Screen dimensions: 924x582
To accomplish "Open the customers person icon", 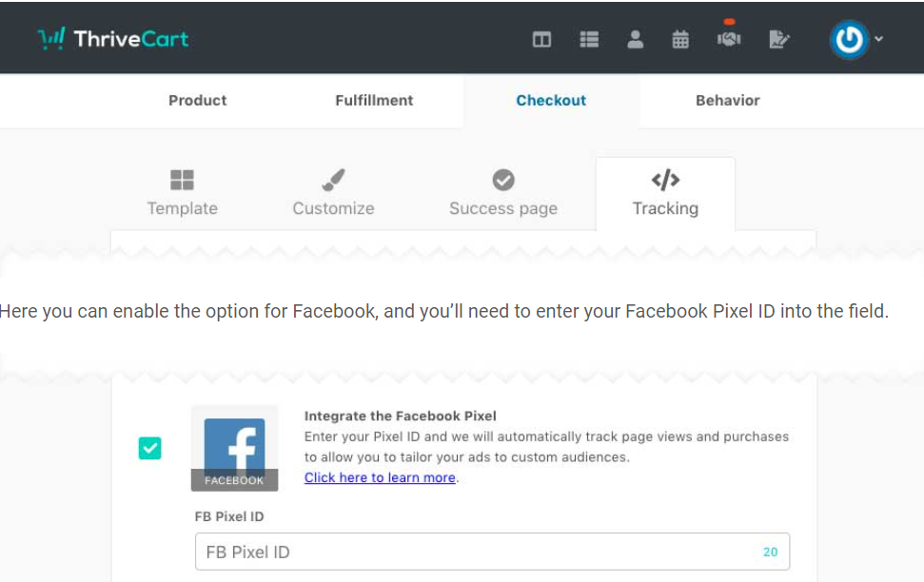I will click(635, 40).
